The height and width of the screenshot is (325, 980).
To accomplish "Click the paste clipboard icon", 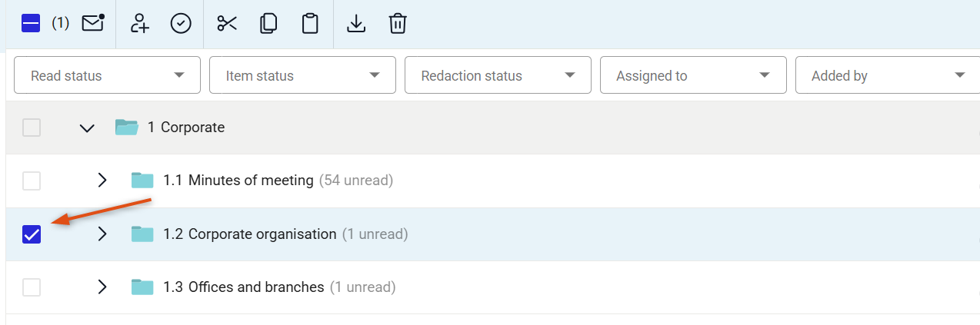I will tap(310, 24).
